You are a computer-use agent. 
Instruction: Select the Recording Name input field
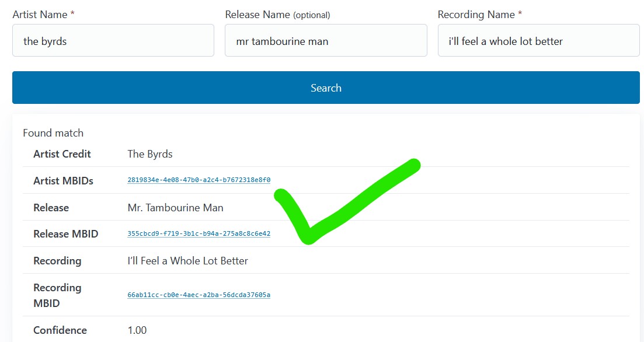pyautogui.click(x=538, y=41)
